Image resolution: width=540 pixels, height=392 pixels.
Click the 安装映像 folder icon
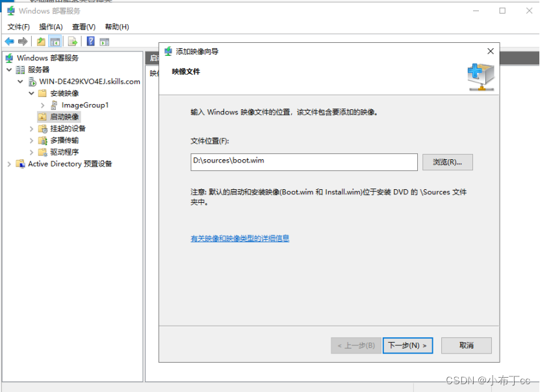(42, 93)
